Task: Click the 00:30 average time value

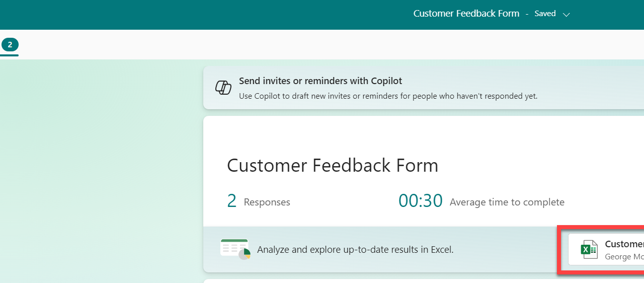Action: point(420,201)
